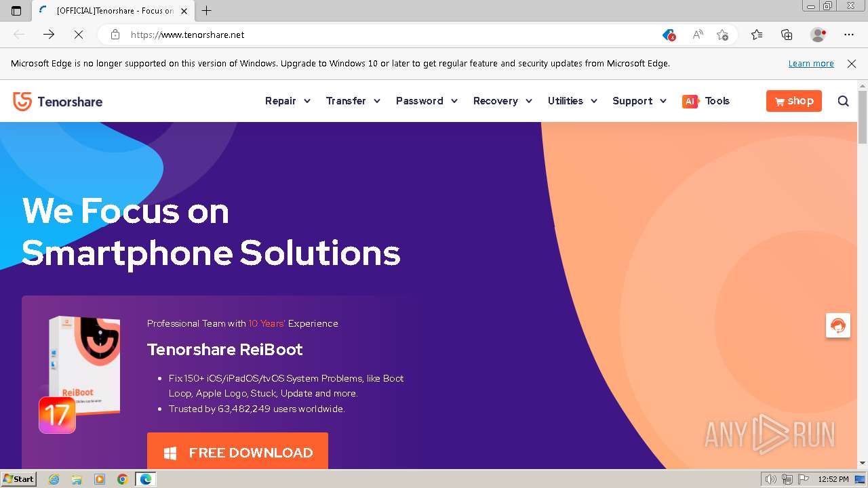868x488 pixels.
Task: Click 'Trusted by 63,482,249 users worldwide.' text
Action: pyautogui.click(x=257, y=409)
